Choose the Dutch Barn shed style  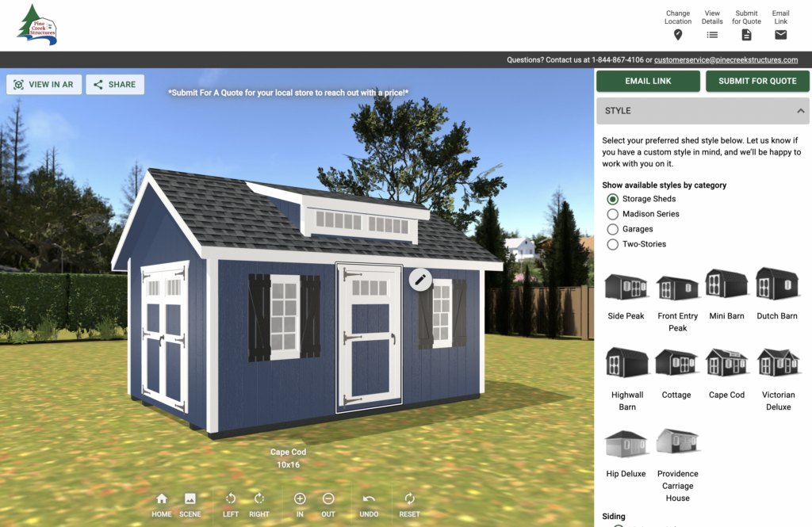coord(777,285)
